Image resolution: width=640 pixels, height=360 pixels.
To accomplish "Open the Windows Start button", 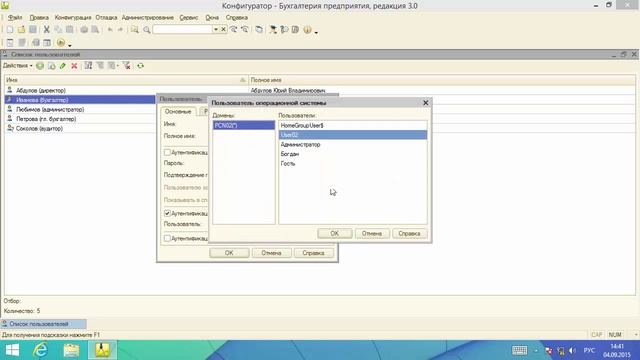I will click(x=12, y=350).
